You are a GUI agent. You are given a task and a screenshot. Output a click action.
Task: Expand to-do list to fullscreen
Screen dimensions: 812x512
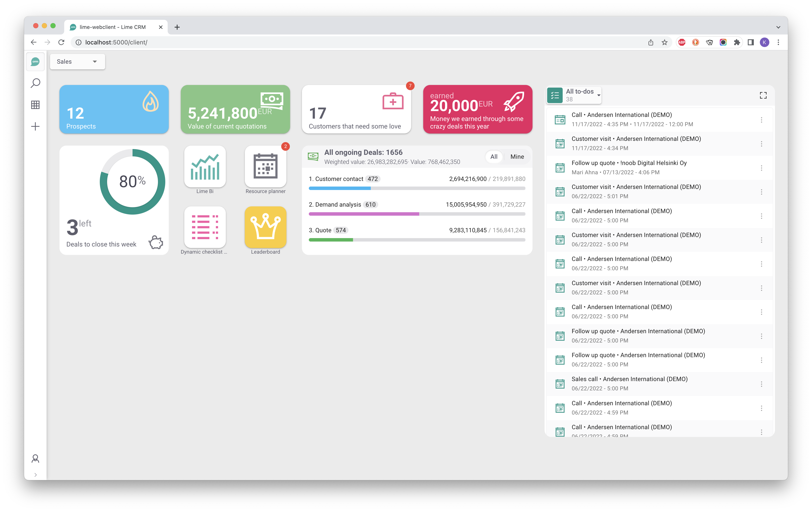click(x=763, y=96)
